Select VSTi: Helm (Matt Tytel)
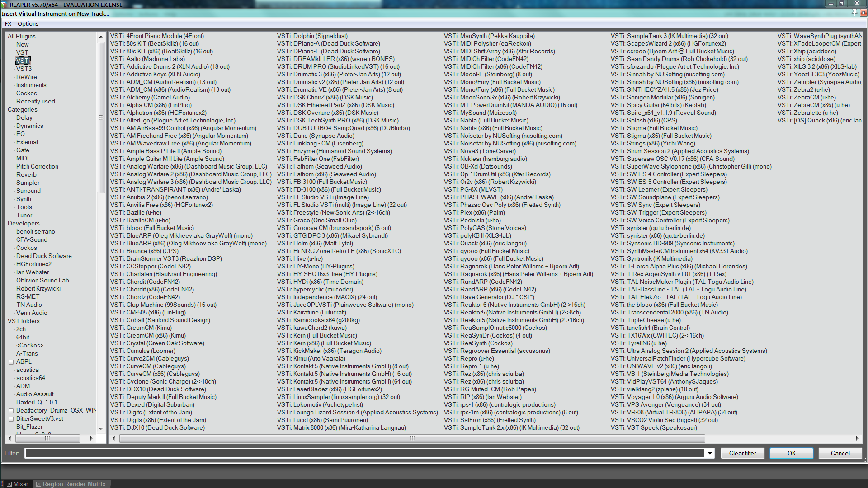Viewport: 868px width, 488px height. coord(315,243)
